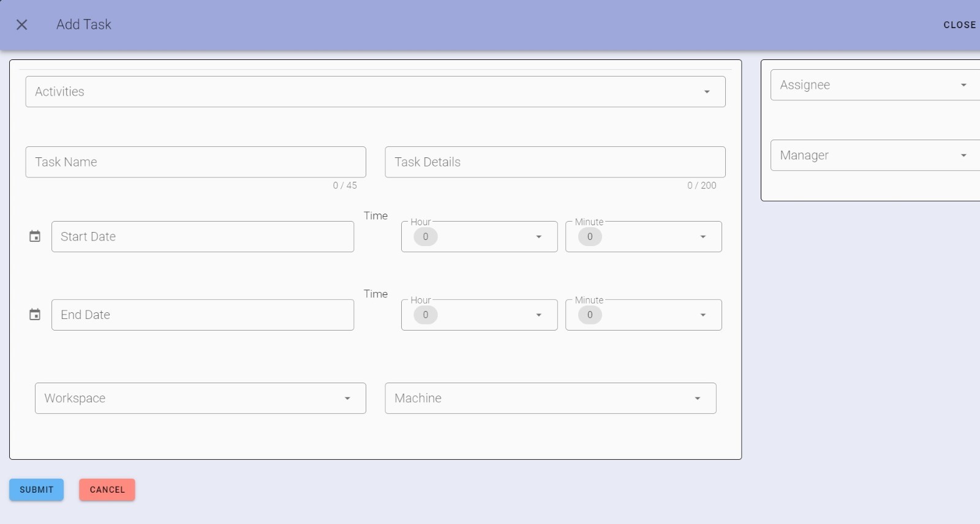Click the X icon beside Add Task
980x524 pixels.
pos(21,24)
